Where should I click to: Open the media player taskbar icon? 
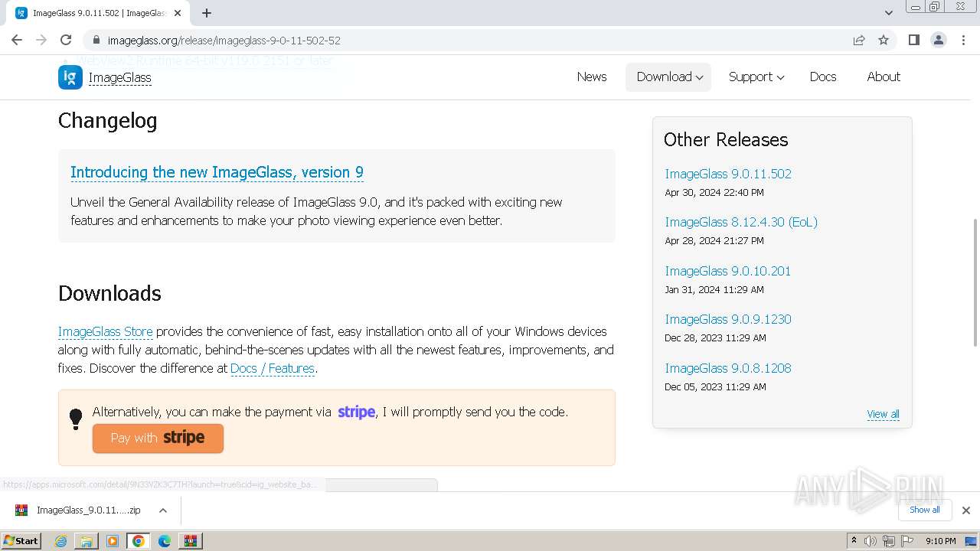point(113,541)
